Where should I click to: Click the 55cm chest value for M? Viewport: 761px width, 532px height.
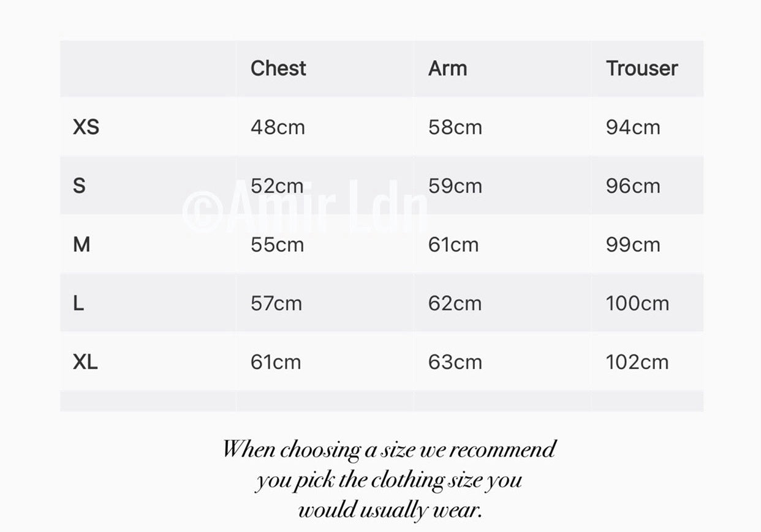(x=278, y=244)
